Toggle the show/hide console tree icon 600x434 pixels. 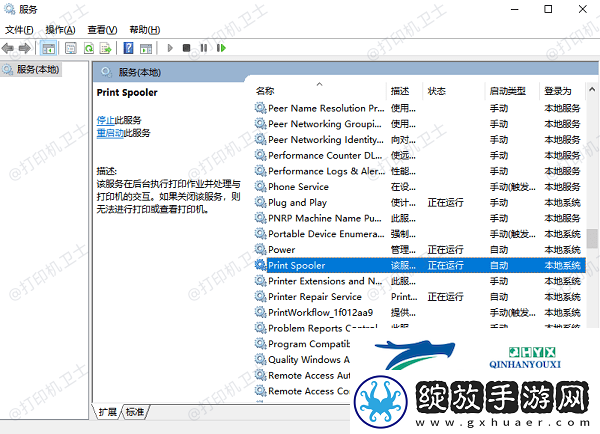pos(48,48)
